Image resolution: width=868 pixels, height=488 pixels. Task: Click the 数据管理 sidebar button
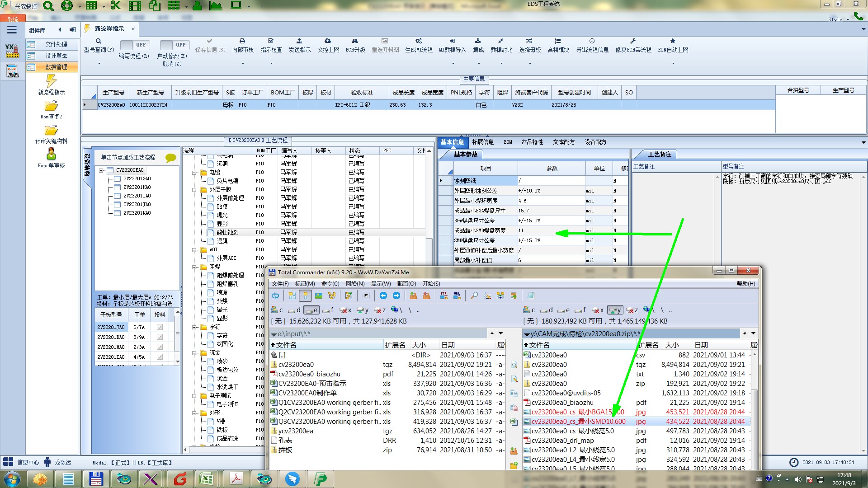(x=56, y=67)
